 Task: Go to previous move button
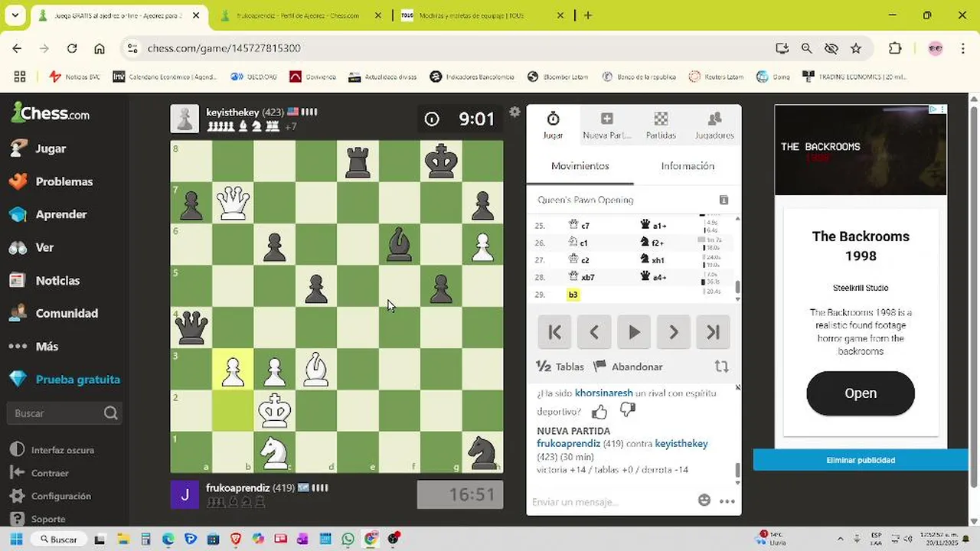point(594,332)
